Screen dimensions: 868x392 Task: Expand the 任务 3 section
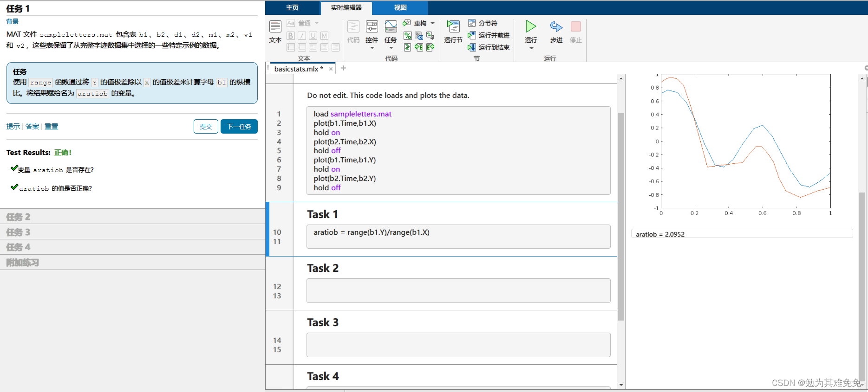pyautogui.click(x=132, y=232)
